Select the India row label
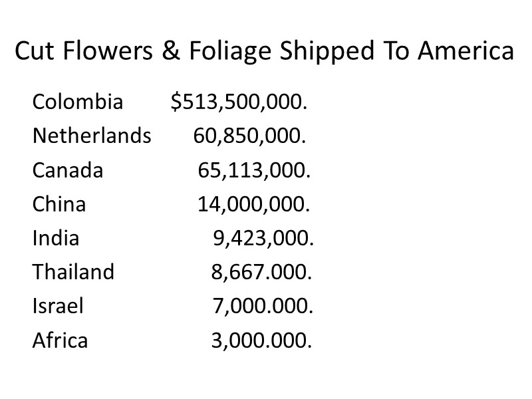532x399 pixels. point(56,238)
